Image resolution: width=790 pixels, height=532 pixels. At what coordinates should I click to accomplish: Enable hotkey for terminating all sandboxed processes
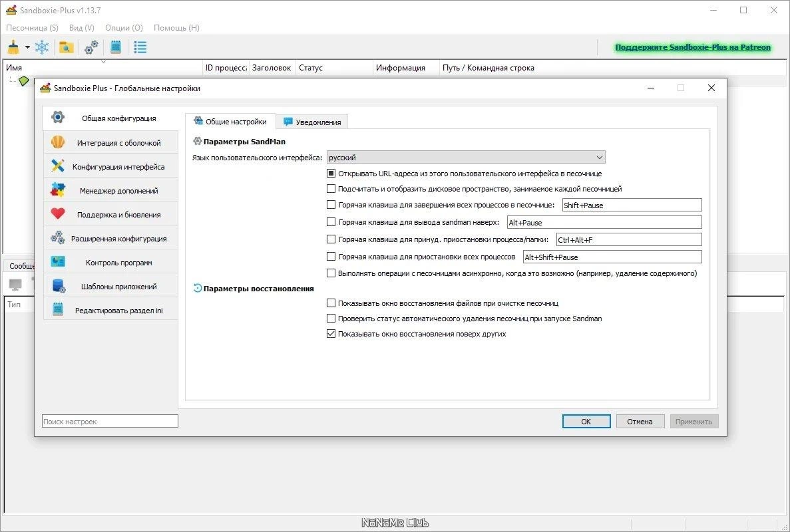point(331,205)
